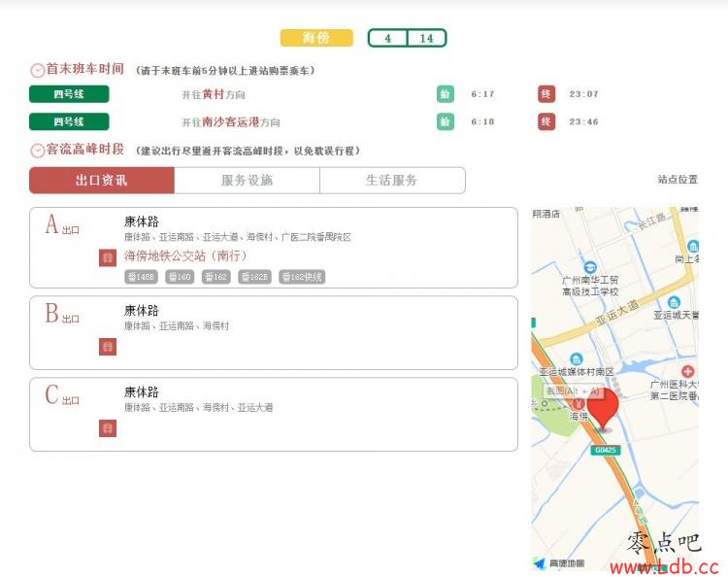Image resolution: width=728 pixels, height=577 pixels.
Task: Click red 终 icon next to 23:07
Action: tap(546, 94)
